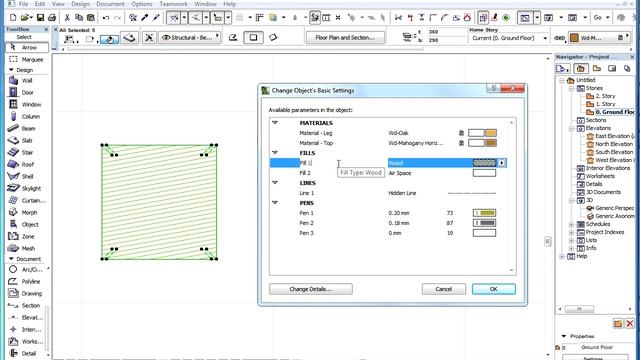
Task: Click the Pen 1 color swatch
Action: pyautogui.click(x=484, y=213)
